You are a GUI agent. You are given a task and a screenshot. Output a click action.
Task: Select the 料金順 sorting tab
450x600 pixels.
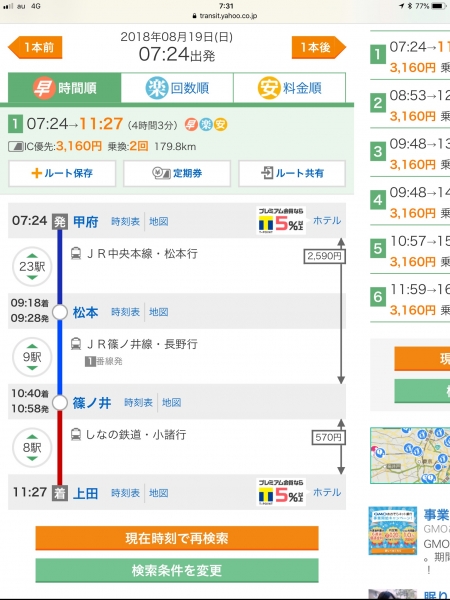point(289,88)
